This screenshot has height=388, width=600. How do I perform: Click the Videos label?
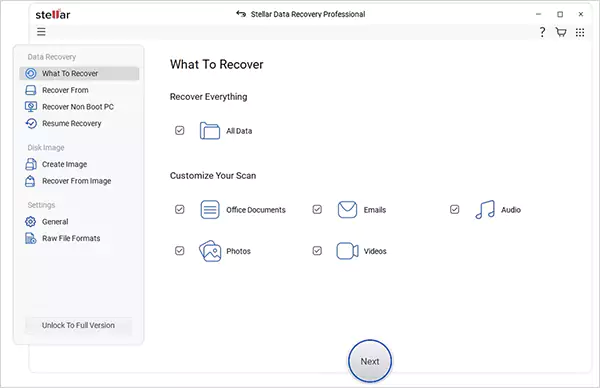coord(375,251)
